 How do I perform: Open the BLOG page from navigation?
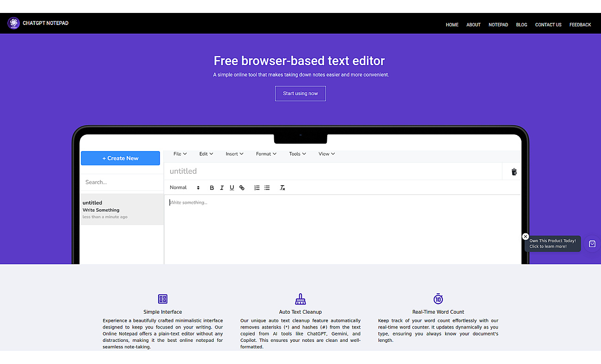[x=521, y=25]
